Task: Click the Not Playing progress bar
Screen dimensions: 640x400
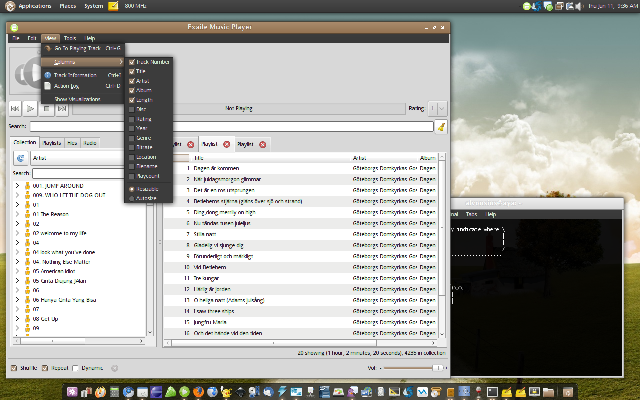Action: coord(239,109)
